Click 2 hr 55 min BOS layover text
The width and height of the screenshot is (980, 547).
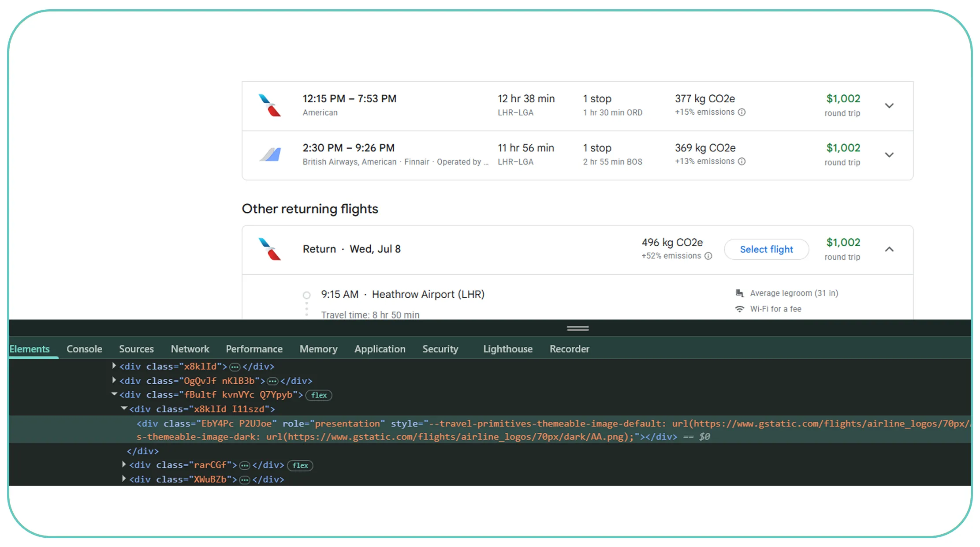(x=613, y=162)
